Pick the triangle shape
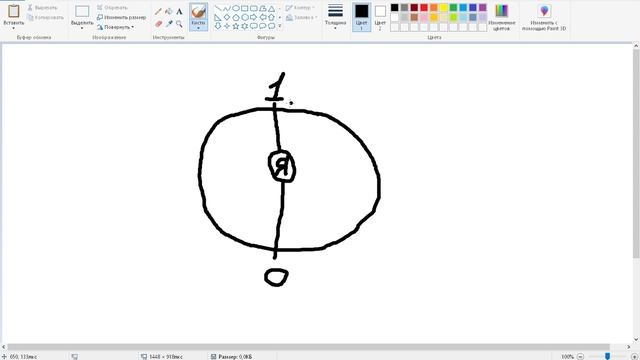This screenshot has width=640, height=360. click(x=271, y=8)
